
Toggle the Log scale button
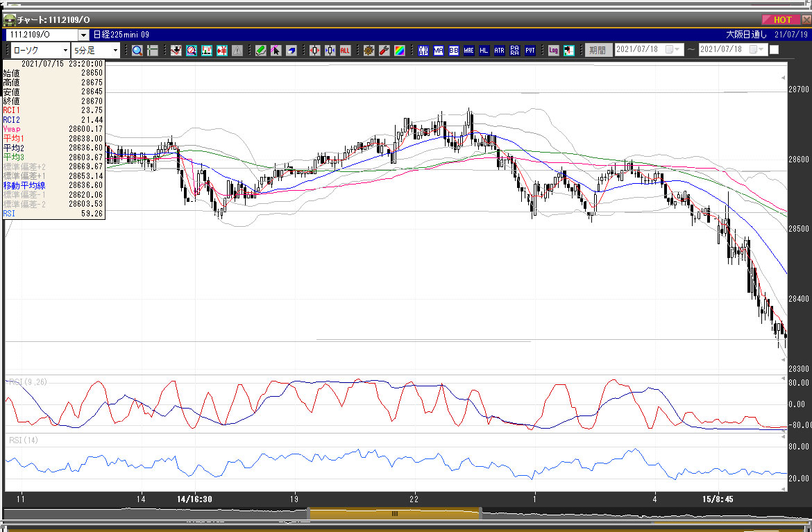pos(553,50)
